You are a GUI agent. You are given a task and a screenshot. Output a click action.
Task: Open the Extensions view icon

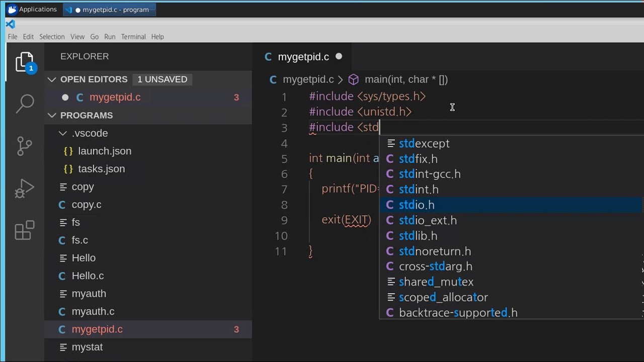(x=25, y=231)
